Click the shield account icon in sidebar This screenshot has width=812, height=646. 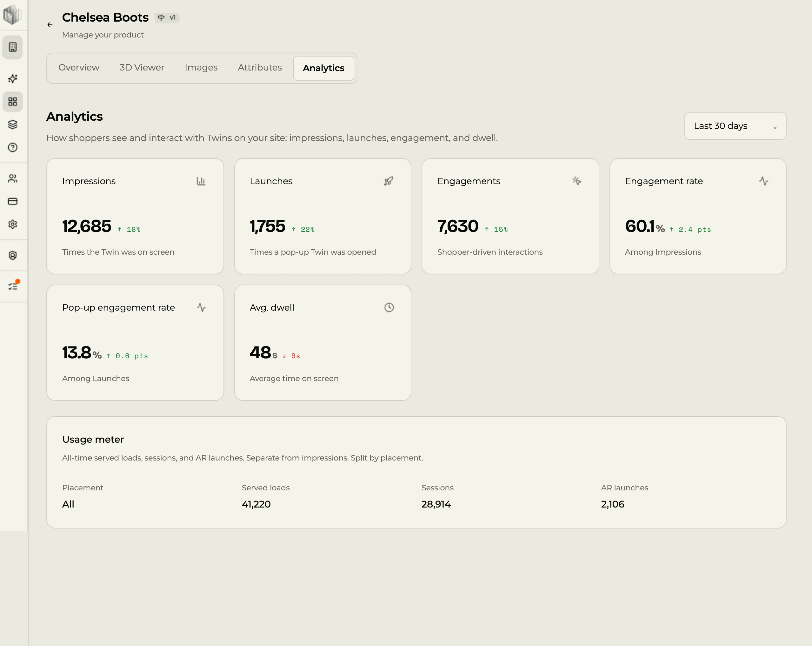(x=13, y=256)
